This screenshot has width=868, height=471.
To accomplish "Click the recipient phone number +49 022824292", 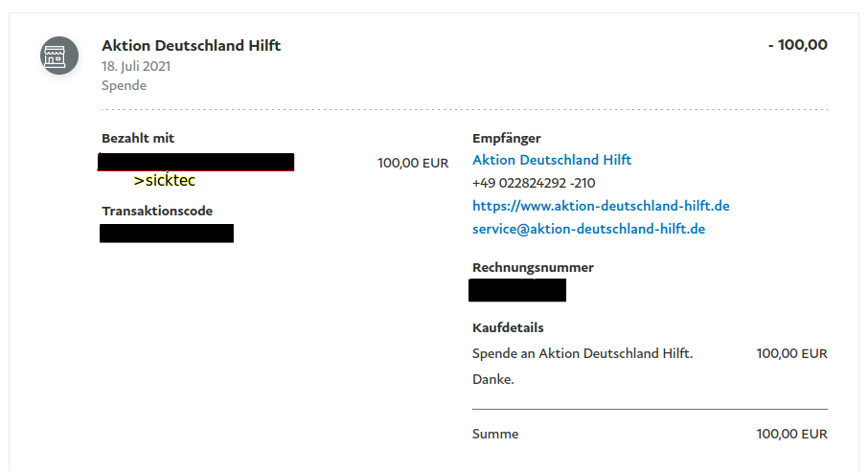I will 534,183.
